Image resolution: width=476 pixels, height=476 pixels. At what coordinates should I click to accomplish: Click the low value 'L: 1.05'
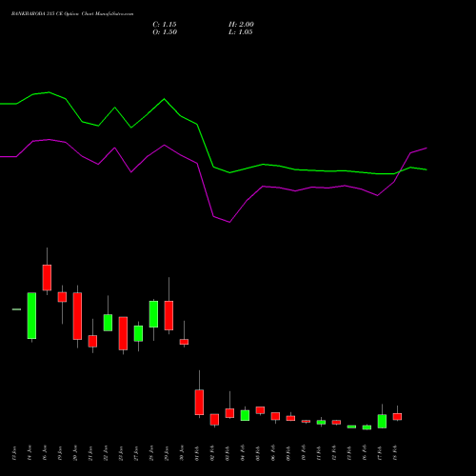tap(241, 32)
